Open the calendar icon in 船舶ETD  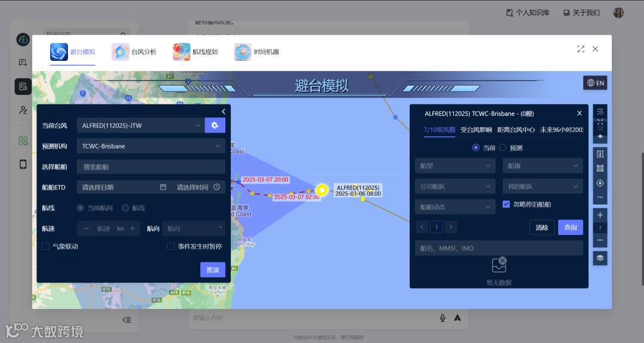click(x=163, y=187)
